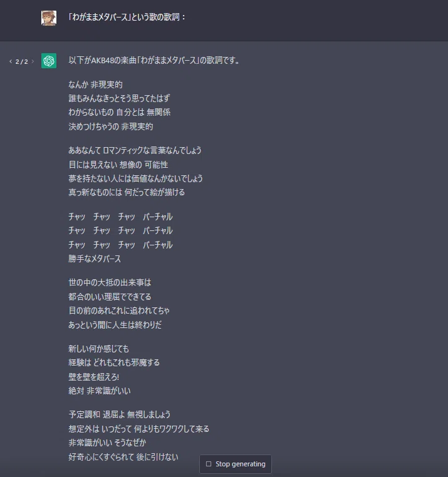The height and width of the screenshot is (477, 448).
Task: Go to the next response using right chevron
Action: [33, 61]
